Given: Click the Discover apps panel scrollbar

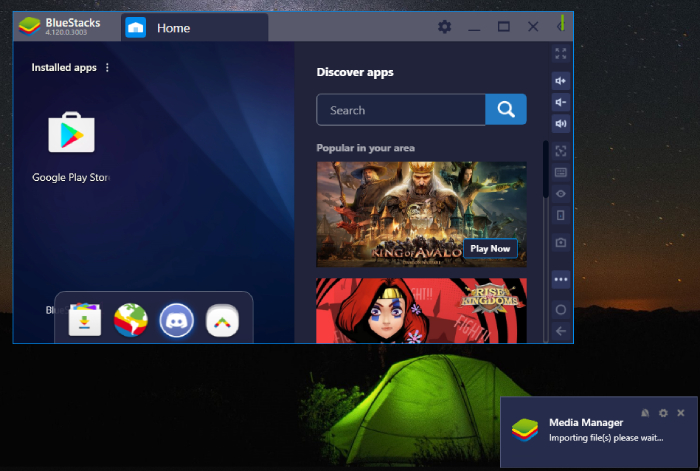Looking at the screenshot, I should click(x=546, y=170).
